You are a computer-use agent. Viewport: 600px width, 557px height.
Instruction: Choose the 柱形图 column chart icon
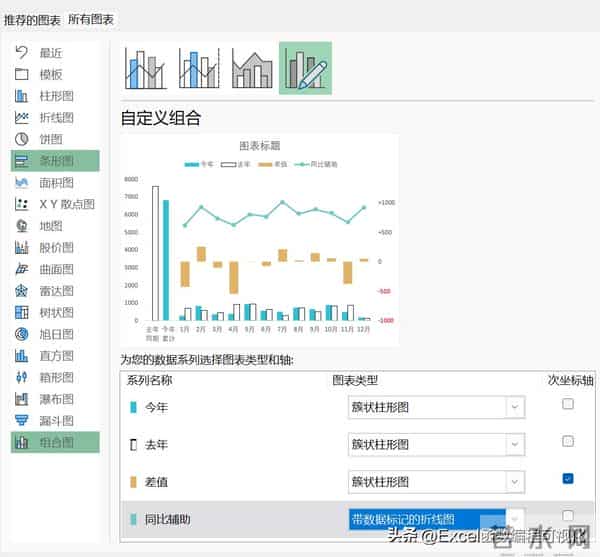(x=21, y=96)
